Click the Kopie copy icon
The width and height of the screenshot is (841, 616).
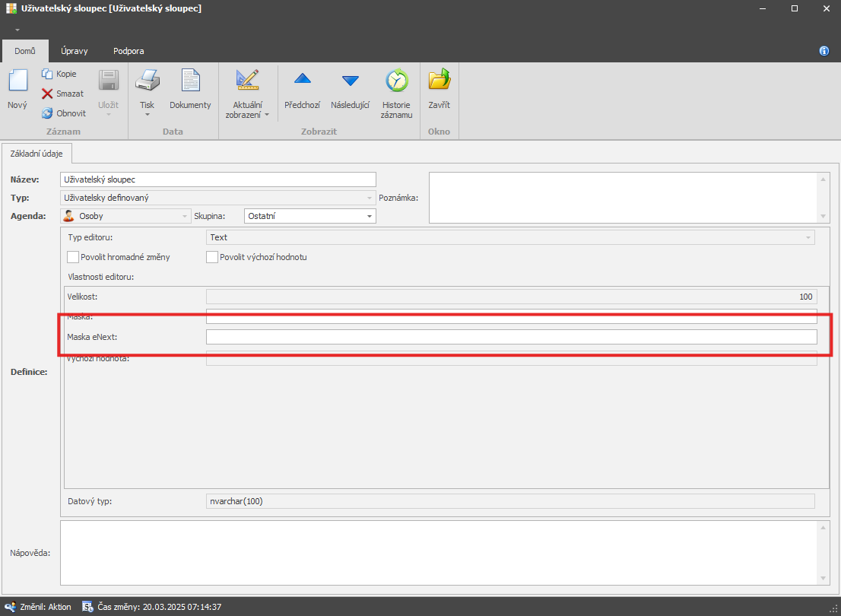[x=47, y=74]
